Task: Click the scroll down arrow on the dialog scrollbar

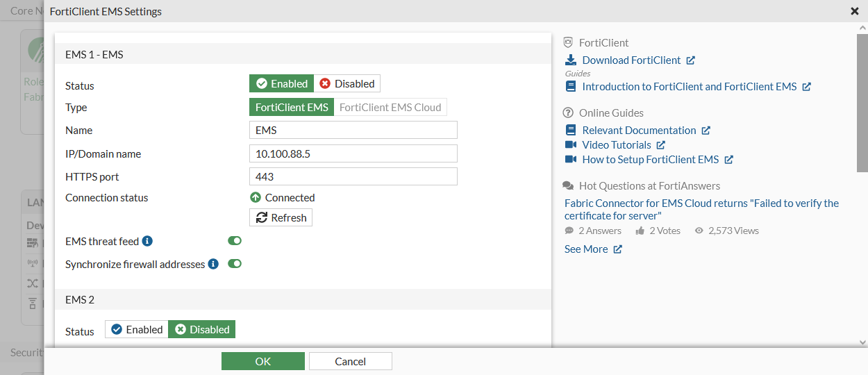Action: click(862, 342)
